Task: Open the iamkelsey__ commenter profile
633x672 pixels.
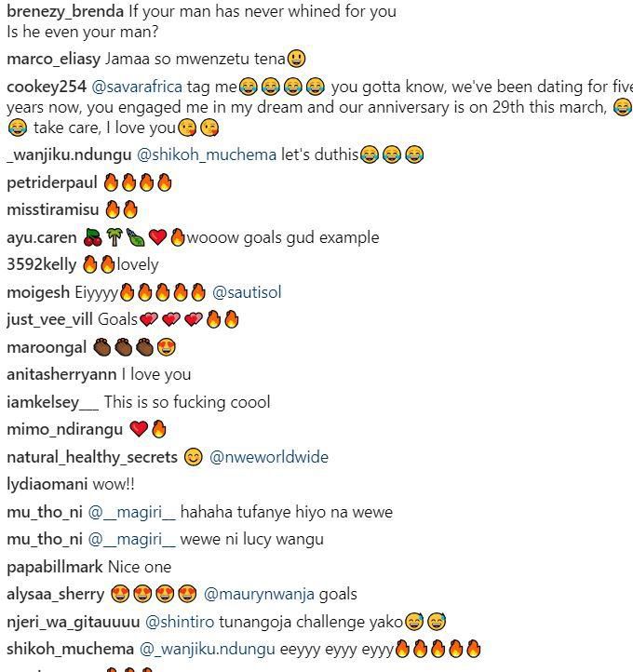Action: [53, 402]
